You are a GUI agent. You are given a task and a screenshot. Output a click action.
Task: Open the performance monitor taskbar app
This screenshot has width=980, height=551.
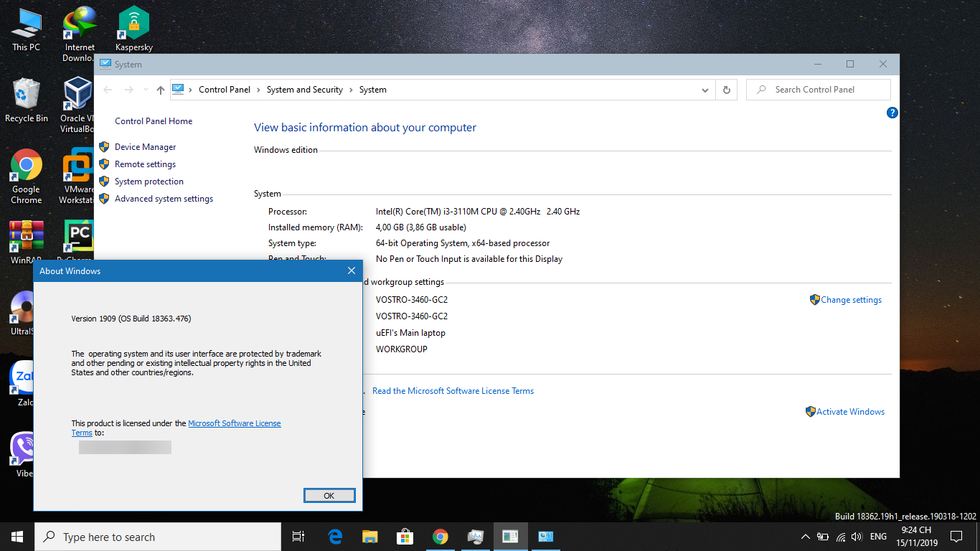(x=475, y=537)
